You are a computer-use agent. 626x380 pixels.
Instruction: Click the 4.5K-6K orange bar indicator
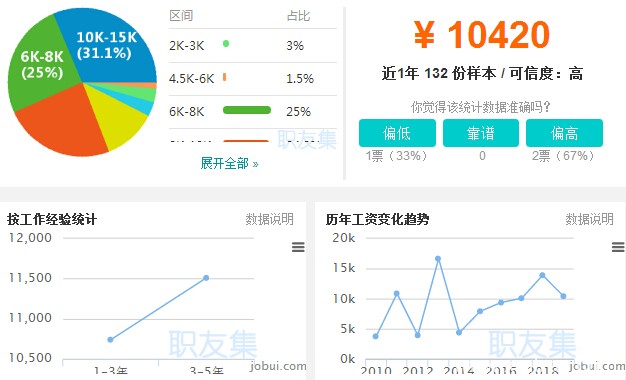pos(224,77)
